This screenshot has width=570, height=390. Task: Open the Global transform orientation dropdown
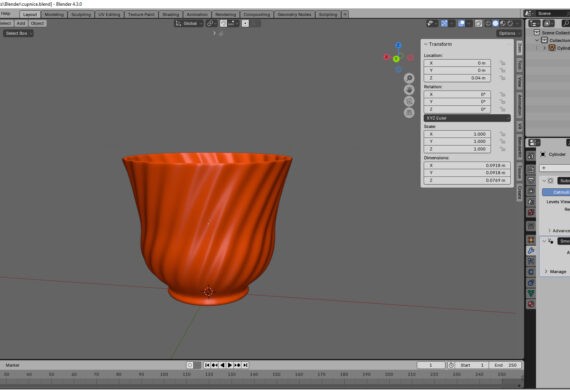(x=189, y=24)
